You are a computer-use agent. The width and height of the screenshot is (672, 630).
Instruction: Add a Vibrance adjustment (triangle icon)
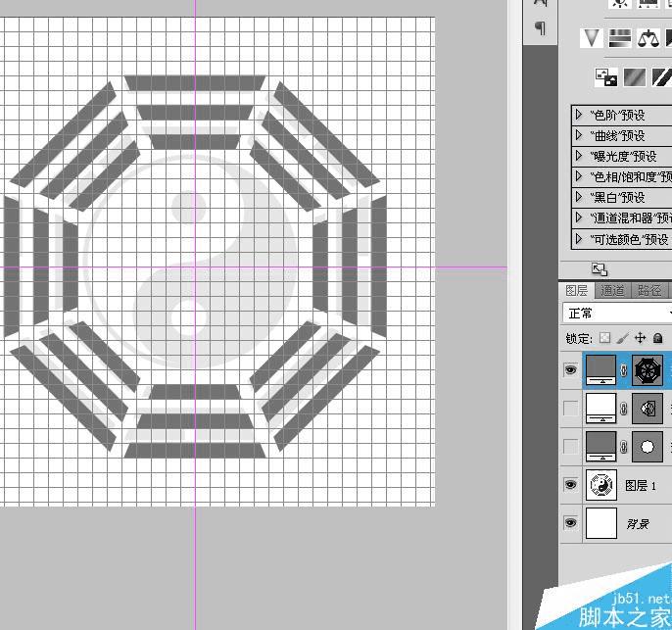[592, 37]
